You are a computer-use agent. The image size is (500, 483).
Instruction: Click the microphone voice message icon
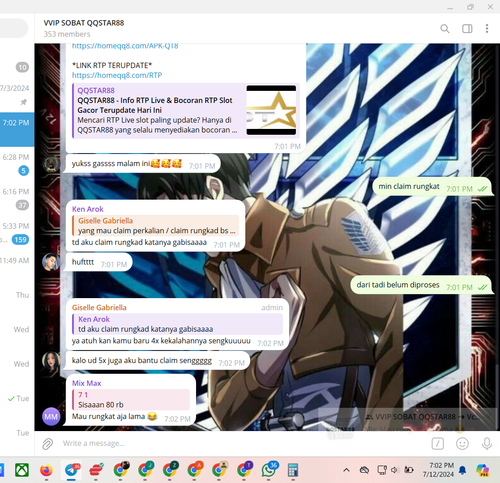pyautogui.click(x=487, y=444)
